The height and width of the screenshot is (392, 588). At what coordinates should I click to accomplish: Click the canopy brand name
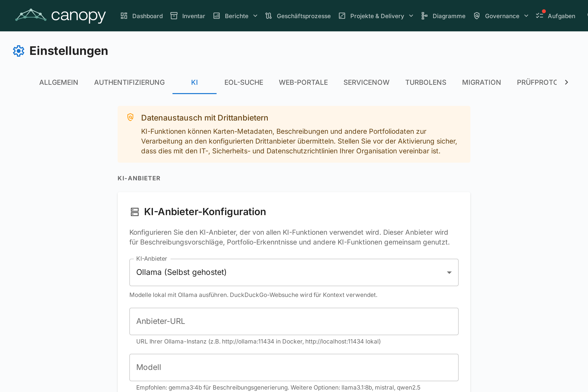click(x=78, y=16)
